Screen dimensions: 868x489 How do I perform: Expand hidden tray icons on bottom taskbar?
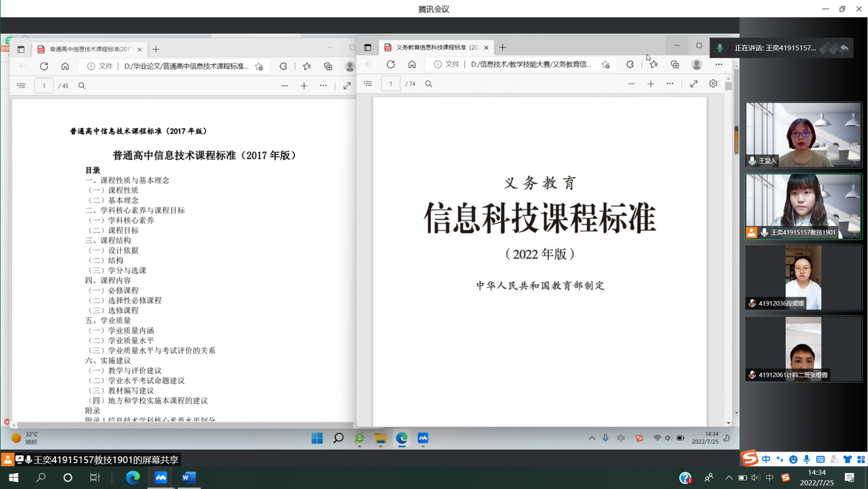[x=729, y=478]
